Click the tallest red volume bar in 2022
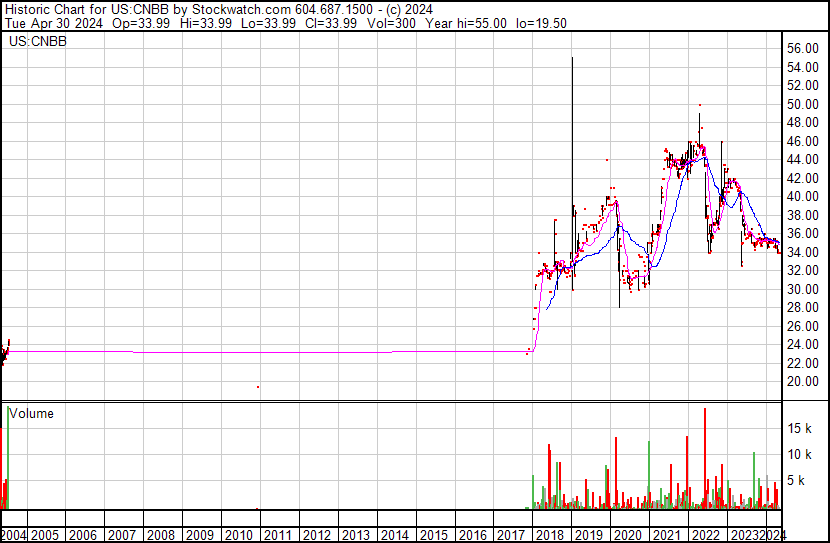The height and width of the screenshot is (543, 830). tap(705, 412)
